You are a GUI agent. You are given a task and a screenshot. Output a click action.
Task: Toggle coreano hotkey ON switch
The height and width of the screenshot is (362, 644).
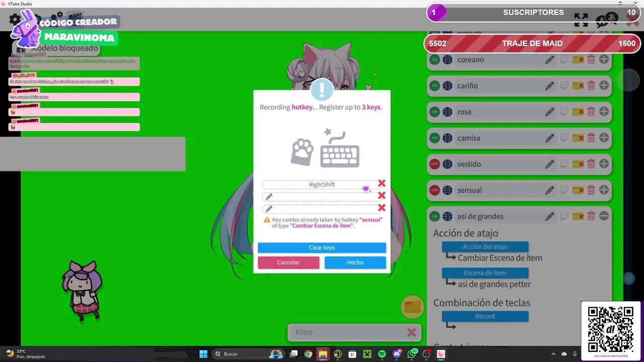click(434, 60)
